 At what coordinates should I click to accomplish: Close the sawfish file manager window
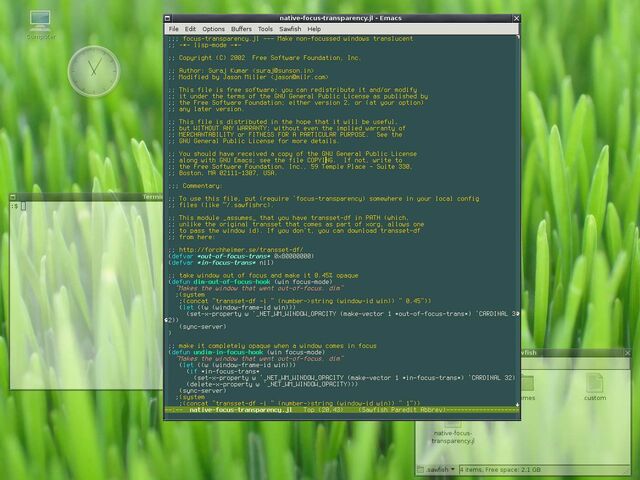627,353
